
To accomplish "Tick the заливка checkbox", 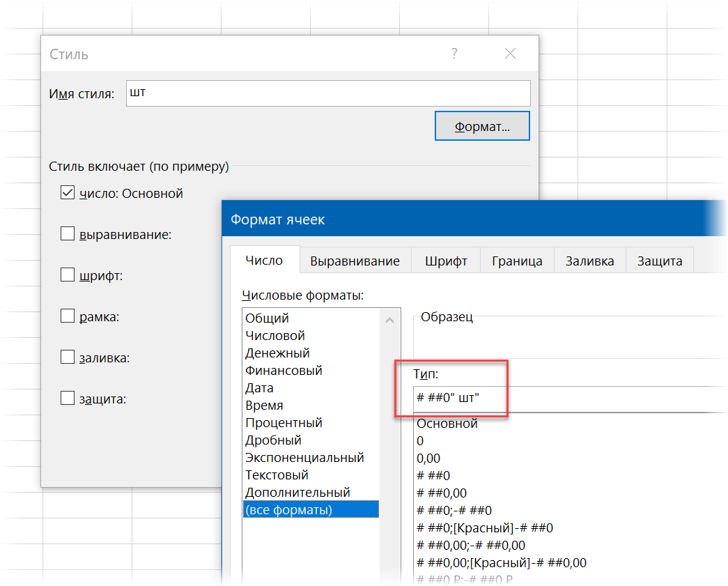I will point(68,357).
